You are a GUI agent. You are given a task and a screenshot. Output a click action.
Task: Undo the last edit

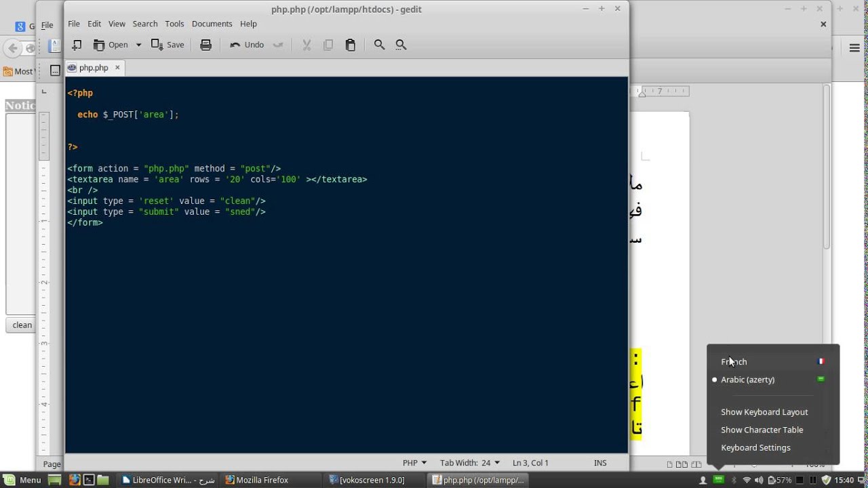pos(247,45)
